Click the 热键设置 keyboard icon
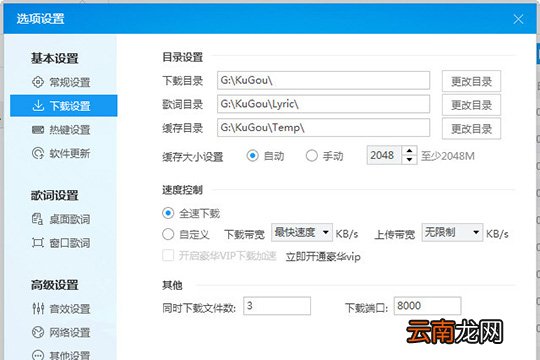Viewport: 540px width, 360px height. (x=38, y=130)
